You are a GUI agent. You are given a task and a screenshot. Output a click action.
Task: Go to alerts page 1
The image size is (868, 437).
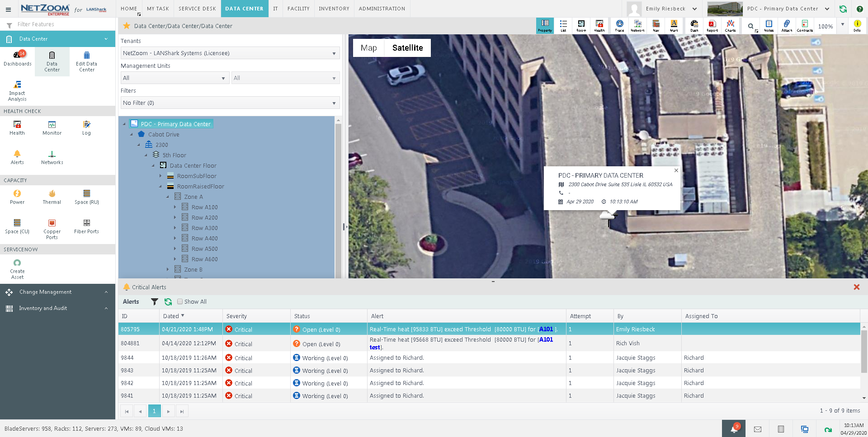tap(154, 411)
